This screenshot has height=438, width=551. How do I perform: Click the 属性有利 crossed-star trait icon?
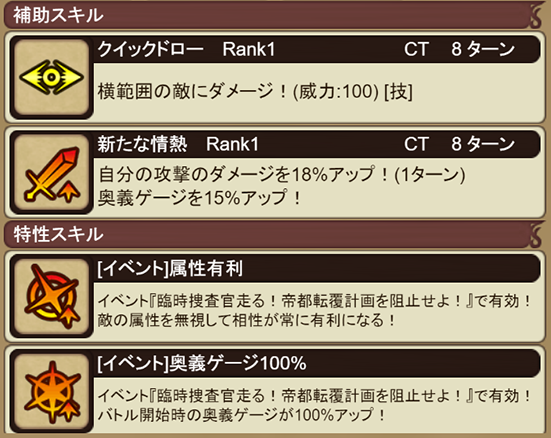51,297
